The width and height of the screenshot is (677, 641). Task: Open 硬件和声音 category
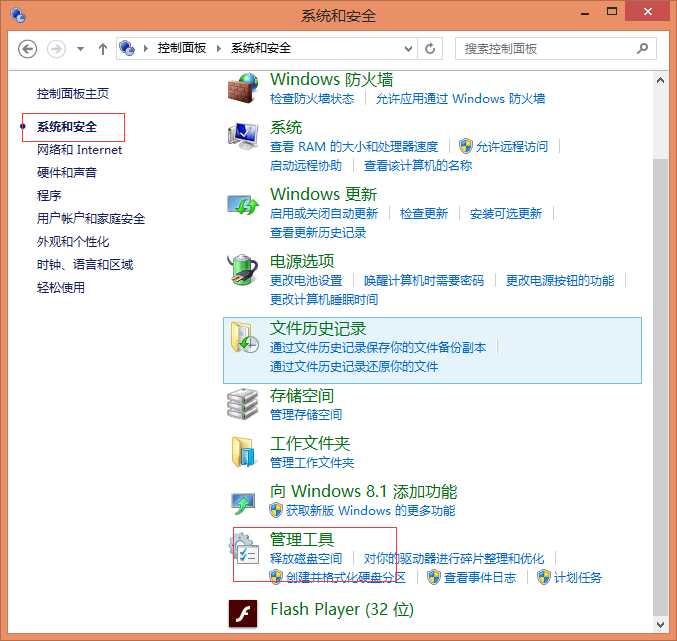pos(66,173)
